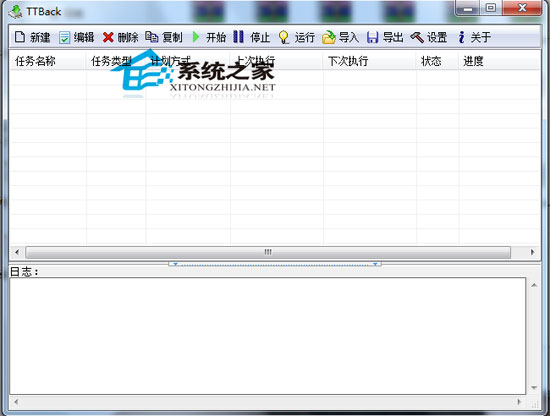Click the blue 'i' 关于 (About) icon
Viewport: 550px width, 416px height.
click(x=462, y=37)
